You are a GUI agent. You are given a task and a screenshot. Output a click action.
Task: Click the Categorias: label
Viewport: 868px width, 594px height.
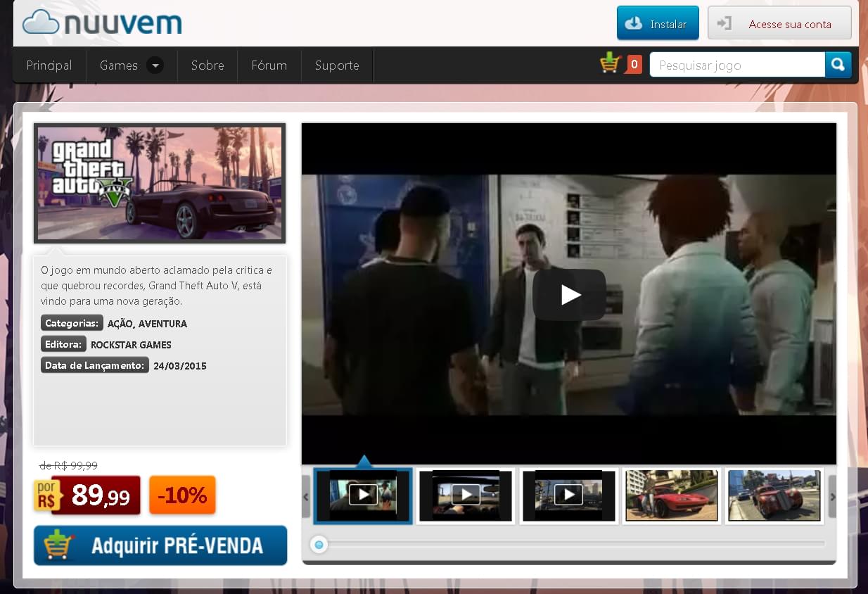pyautogui.click(x=72, y=323)
